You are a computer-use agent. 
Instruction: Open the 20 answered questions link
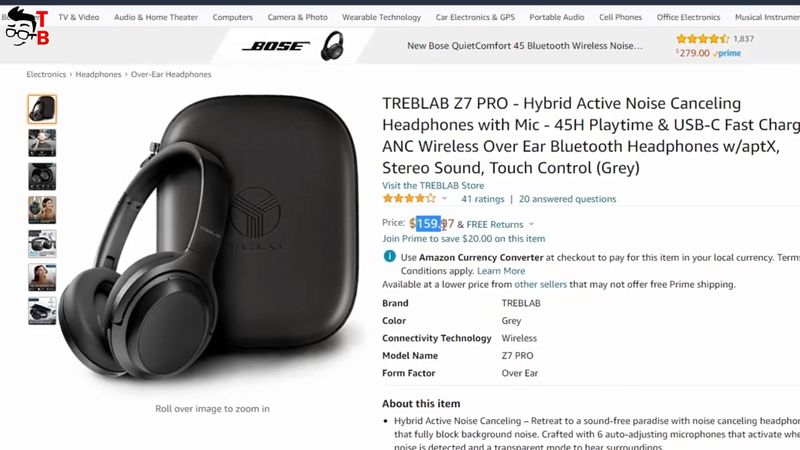click(x=567, y=199)
